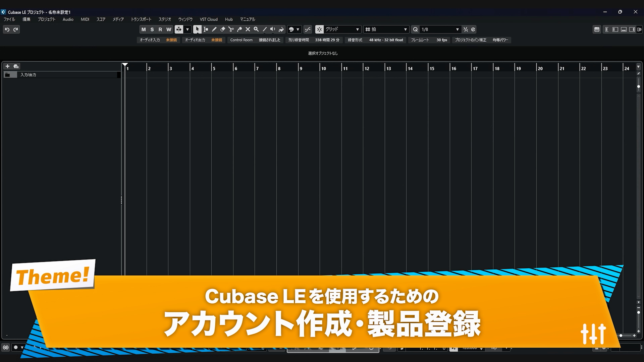The height and width of the screenshot is (362, 644).
Task: Select the Erase tool
Action: [x=222, y=29]
